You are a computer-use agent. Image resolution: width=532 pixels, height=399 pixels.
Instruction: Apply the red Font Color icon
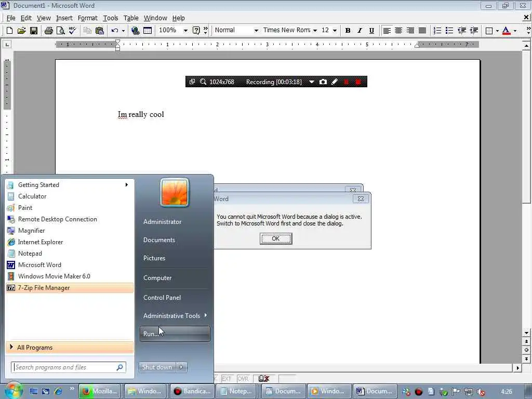[x=506, y=31]
